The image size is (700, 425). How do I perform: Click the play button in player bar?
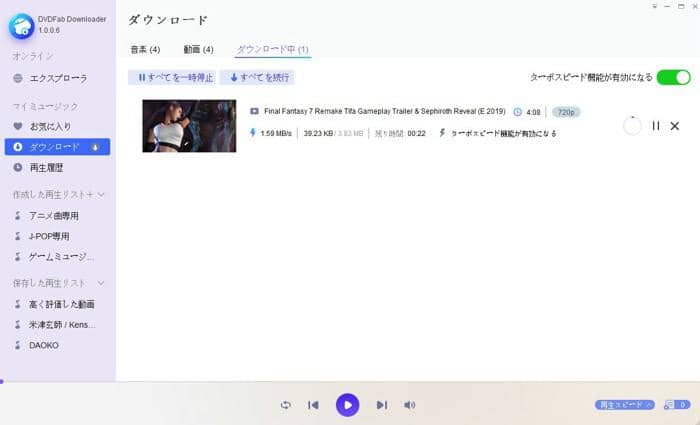click(x=347, y=404)
